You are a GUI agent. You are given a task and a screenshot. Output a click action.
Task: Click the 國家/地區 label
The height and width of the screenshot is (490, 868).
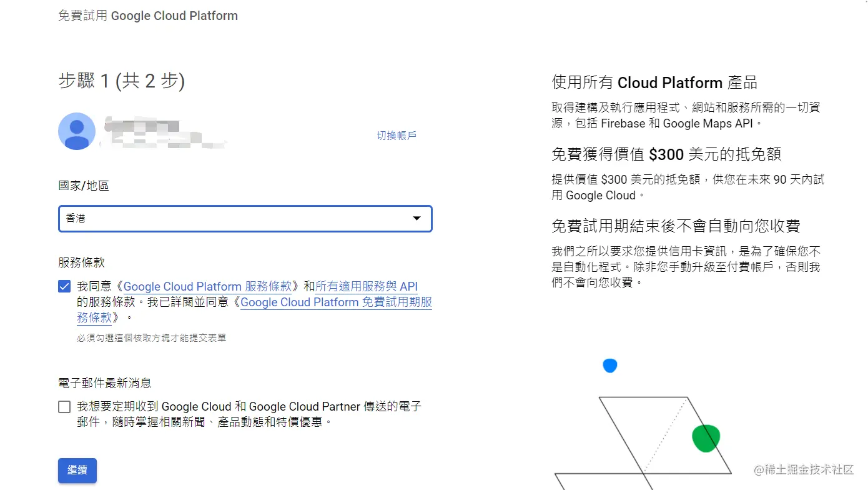[x=84, y=186]
